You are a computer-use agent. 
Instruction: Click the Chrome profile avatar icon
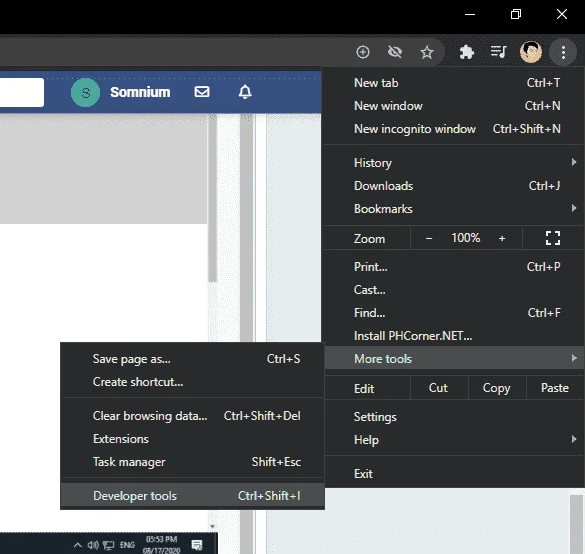pos(531,52)
